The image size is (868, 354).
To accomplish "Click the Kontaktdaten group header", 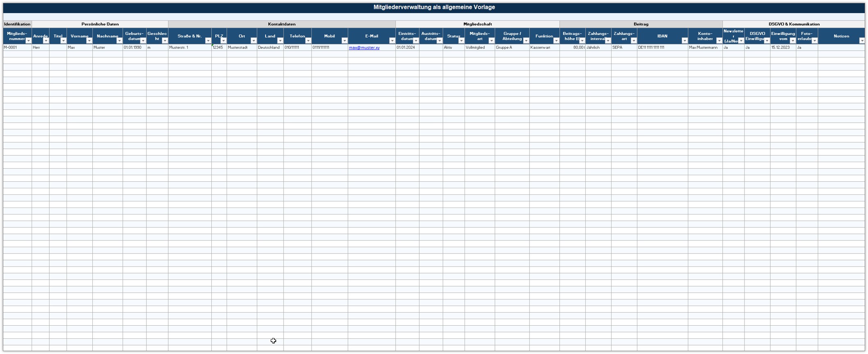I will tap(282, 24).
